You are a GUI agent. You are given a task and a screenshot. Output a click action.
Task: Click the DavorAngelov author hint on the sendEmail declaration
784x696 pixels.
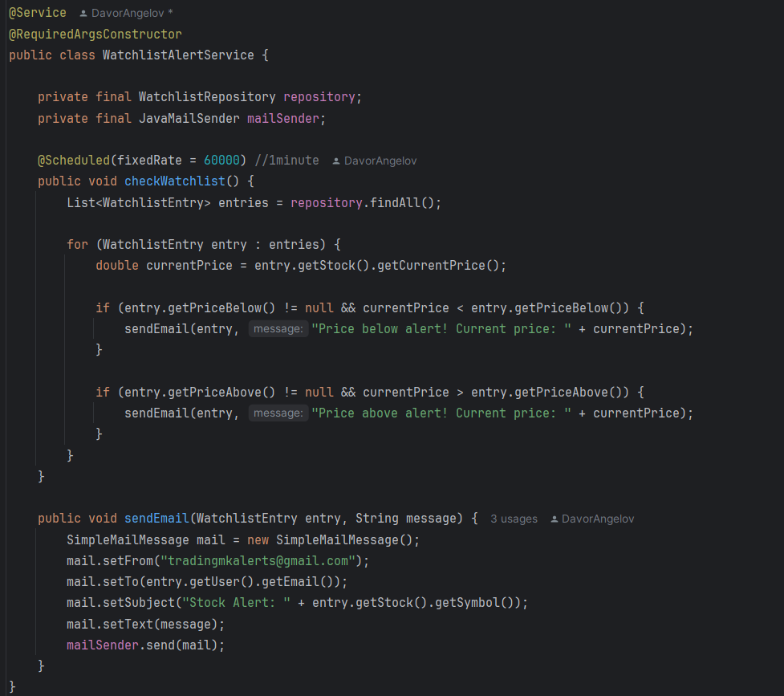point(598,519)
